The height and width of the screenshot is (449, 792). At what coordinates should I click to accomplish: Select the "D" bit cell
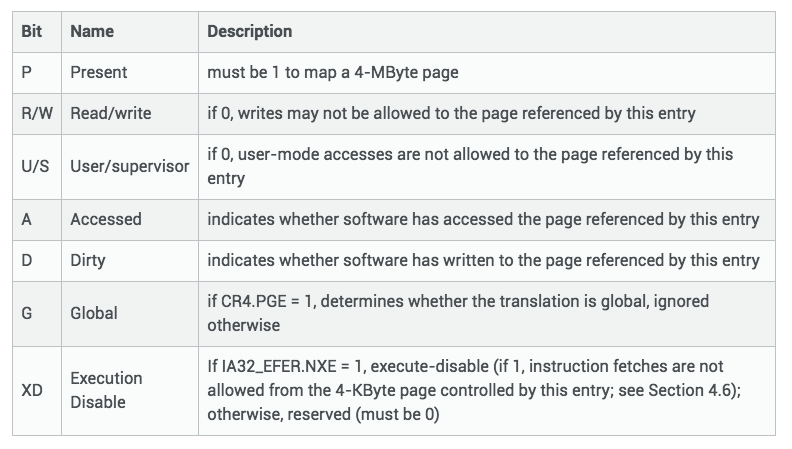tap(26, 260)
